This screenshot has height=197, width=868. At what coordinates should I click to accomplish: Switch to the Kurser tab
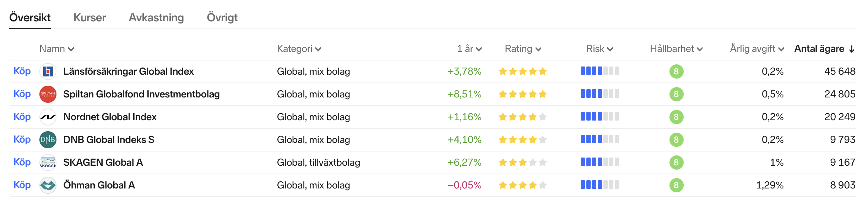click(x=89, y=17)
